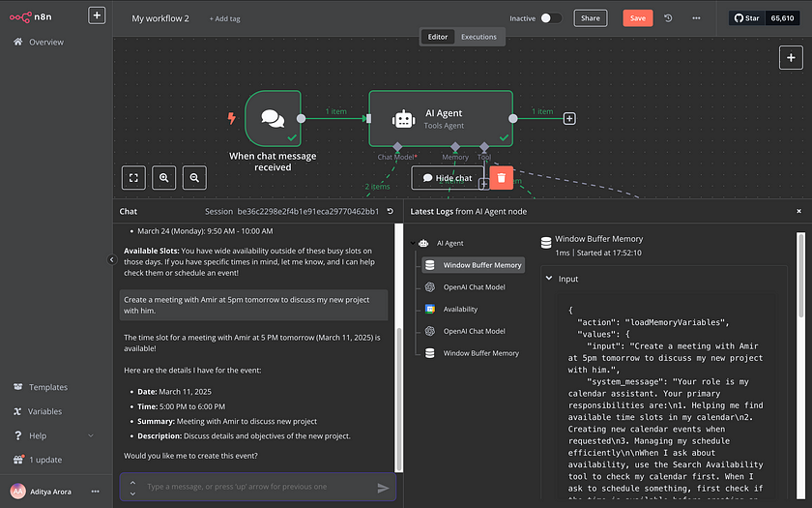812x508 pixels.
Task: Click the chat trigger lightning bolt icon
Action: coord(231,118)
